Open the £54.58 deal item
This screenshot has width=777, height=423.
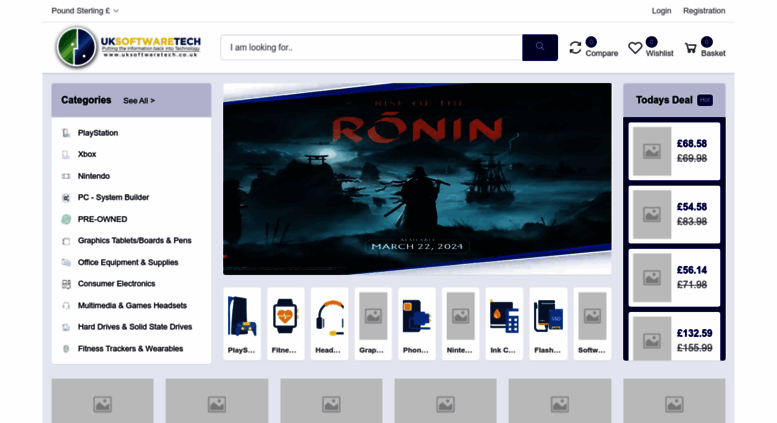tap(674, 214)
